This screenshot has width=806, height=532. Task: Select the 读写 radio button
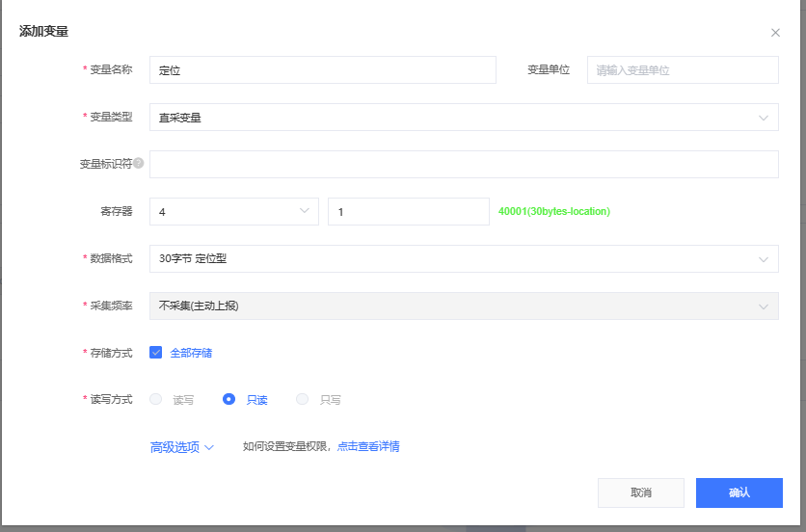[155, 399]
